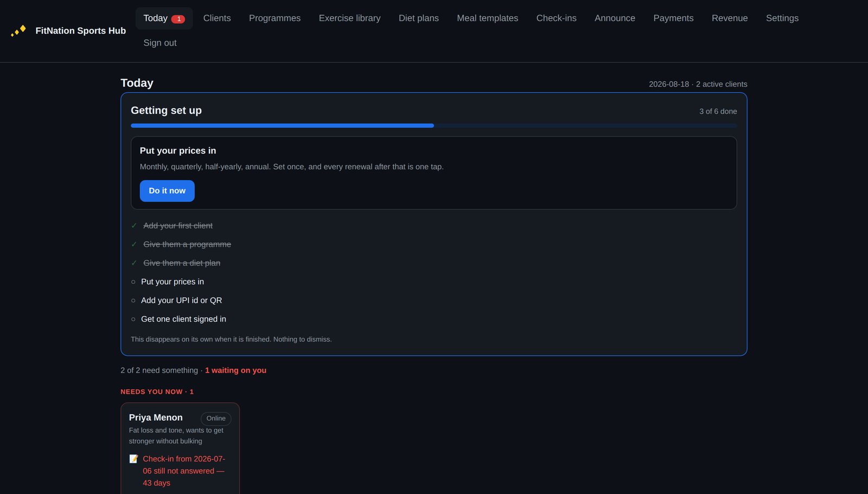Click the "Do it now" button

pos(167,191)
